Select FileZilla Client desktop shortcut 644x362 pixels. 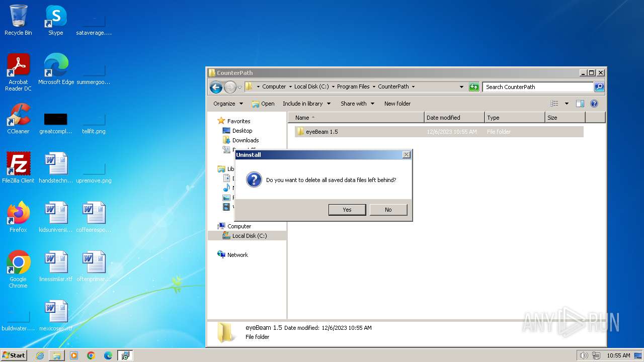point(18,168)
